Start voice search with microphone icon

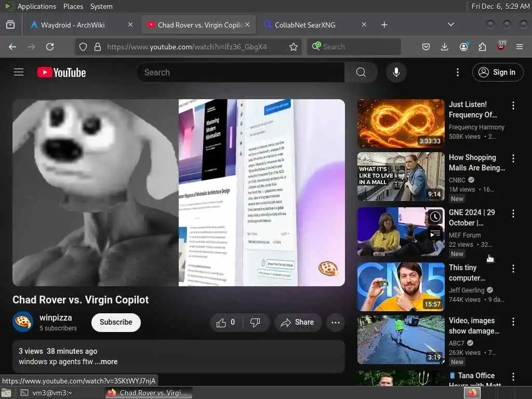396,72
